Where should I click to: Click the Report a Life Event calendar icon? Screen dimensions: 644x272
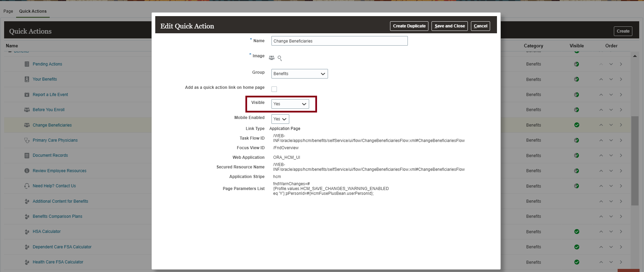coord(27,95)
